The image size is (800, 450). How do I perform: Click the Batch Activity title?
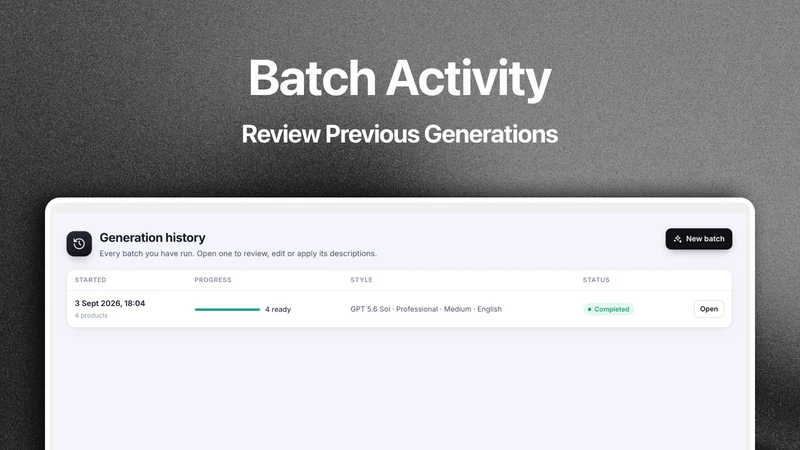(400, 78)
